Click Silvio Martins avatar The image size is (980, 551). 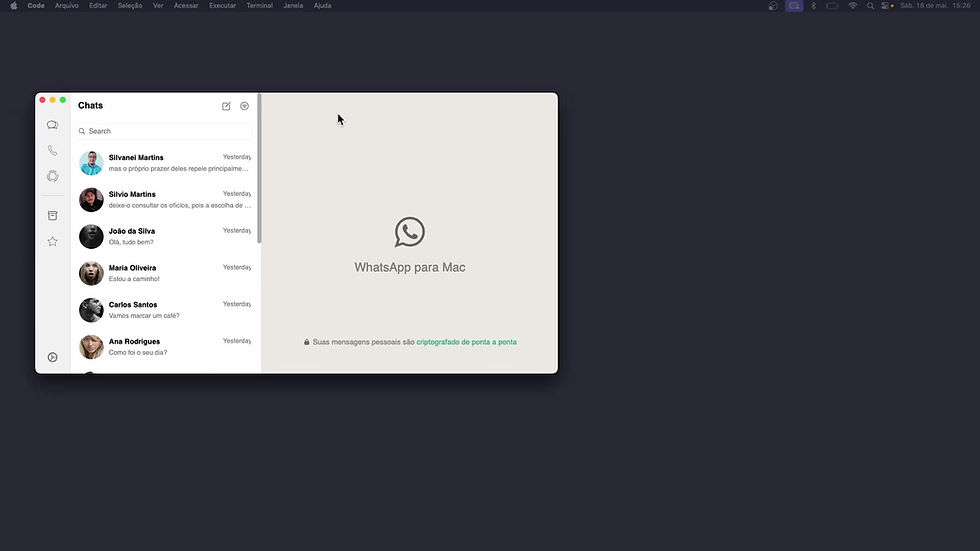tap(91, 200)
